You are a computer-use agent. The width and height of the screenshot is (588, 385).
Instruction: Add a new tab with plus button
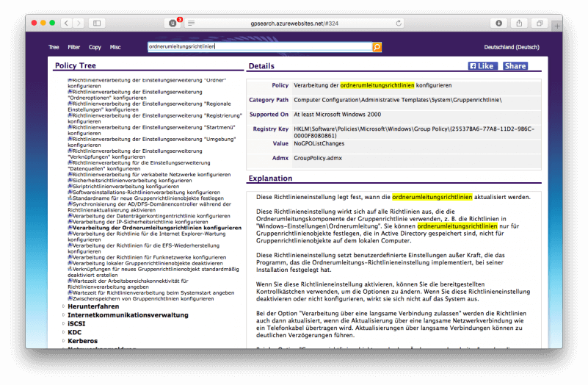[557, 26]
